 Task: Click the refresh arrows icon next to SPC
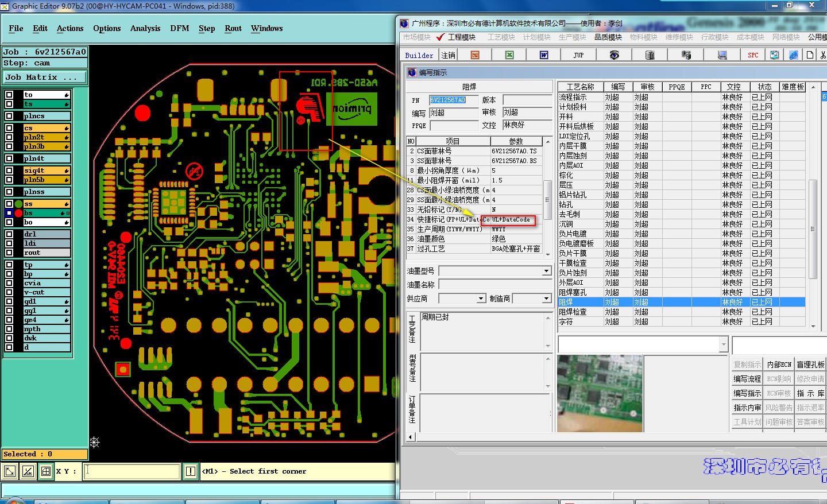click(775, 55)
